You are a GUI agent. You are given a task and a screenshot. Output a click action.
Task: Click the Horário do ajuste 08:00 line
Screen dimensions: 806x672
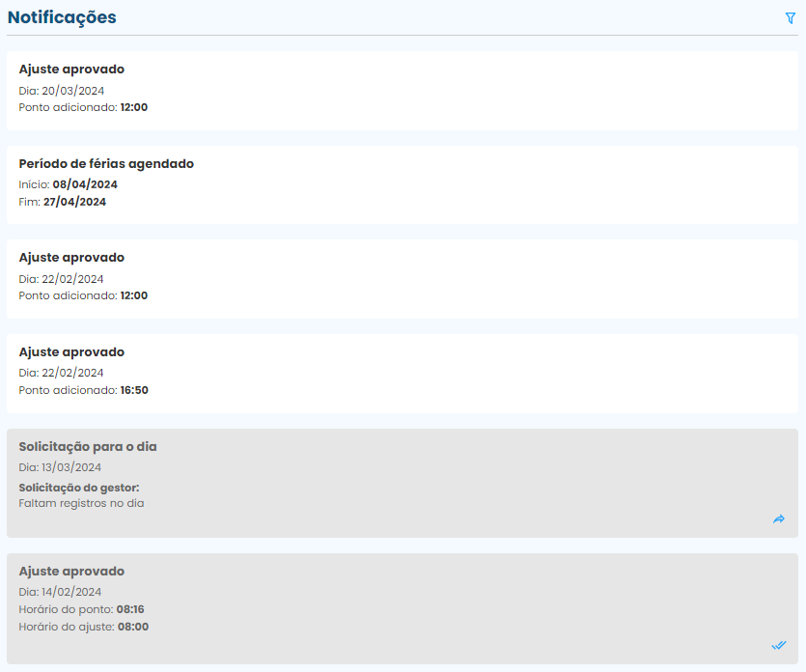tap(84, 627)
